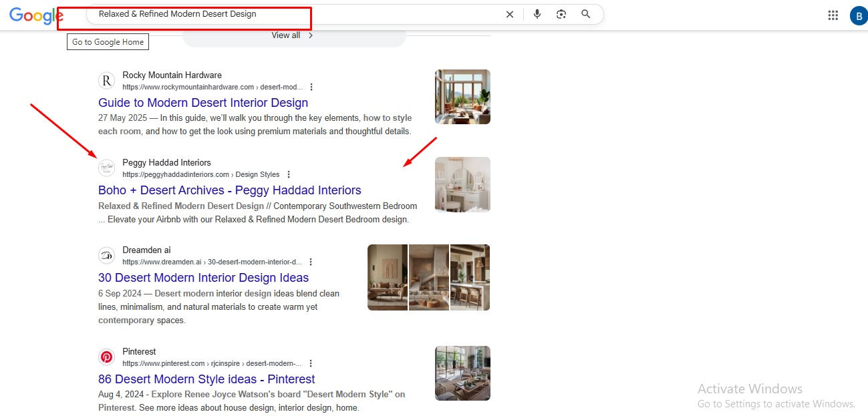868x416 pixels.
Task: Click the magnifier search button
Action: coord(586,14)
